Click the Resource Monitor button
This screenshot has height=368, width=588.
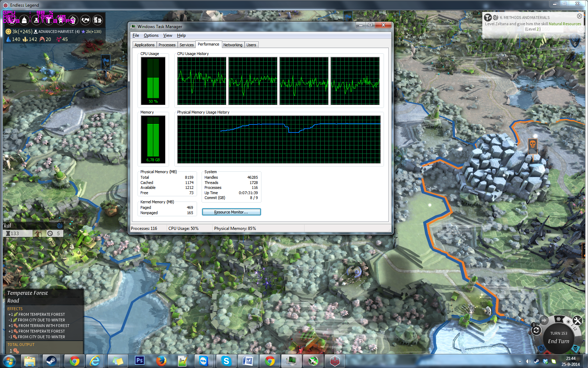(x=231, y=212)
